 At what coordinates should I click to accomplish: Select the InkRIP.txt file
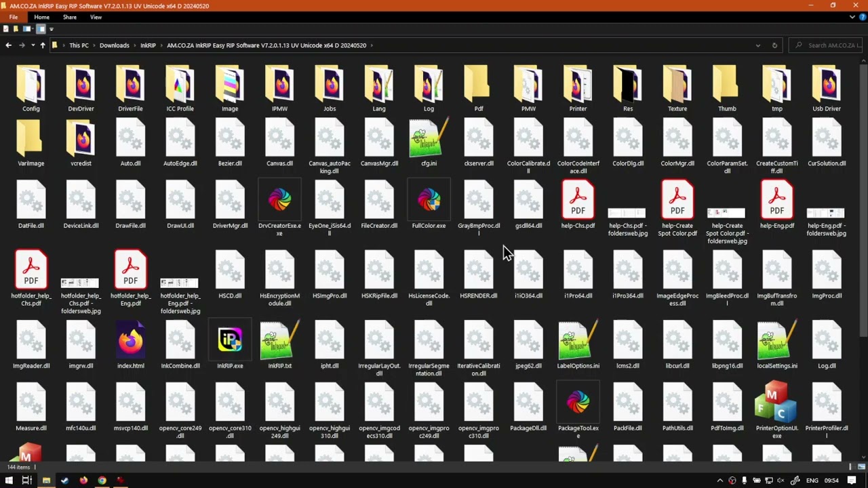click(x=279, y=346)
